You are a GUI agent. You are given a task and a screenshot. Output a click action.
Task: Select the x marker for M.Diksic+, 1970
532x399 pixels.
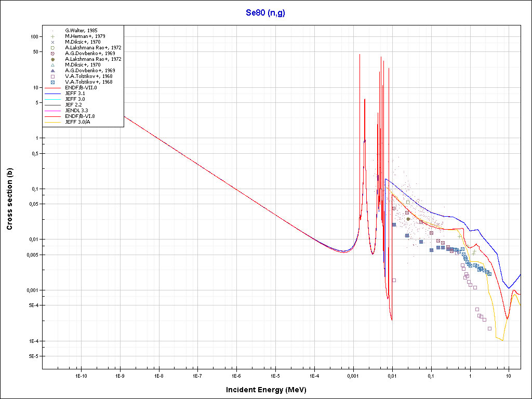click(52, 42)
